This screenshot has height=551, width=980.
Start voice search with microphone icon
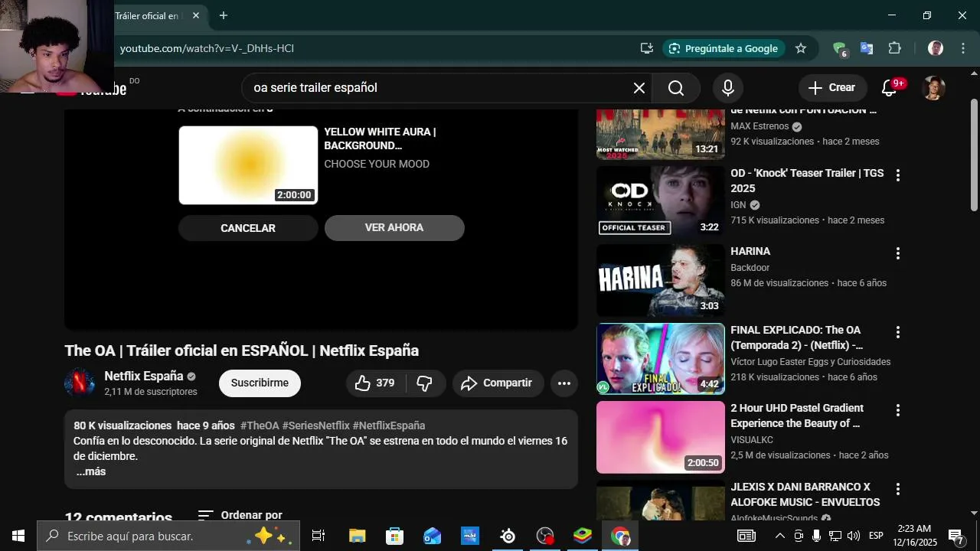pyautogui.click(x=728, y=88)
